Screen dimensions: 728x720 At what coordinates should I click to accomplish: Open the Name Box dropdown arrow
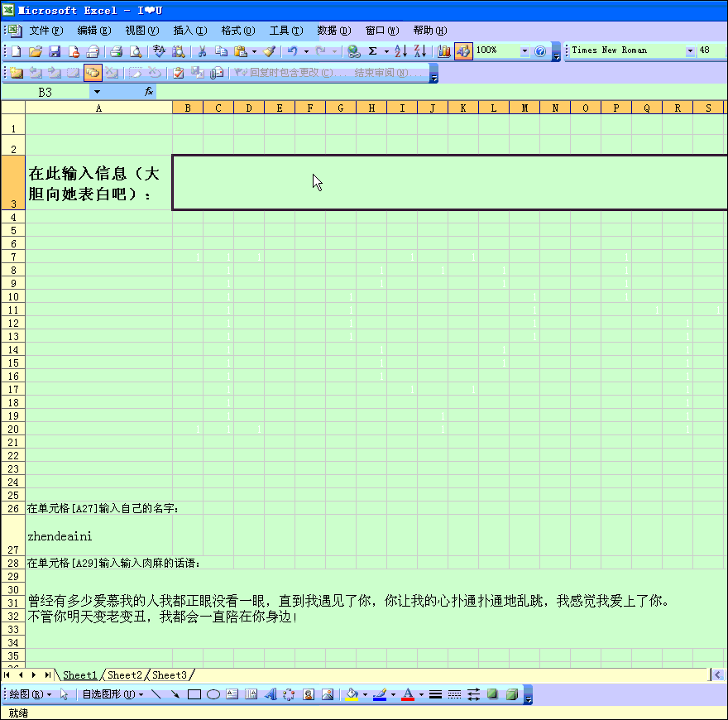pyautogui.click(x=97, y=92)
